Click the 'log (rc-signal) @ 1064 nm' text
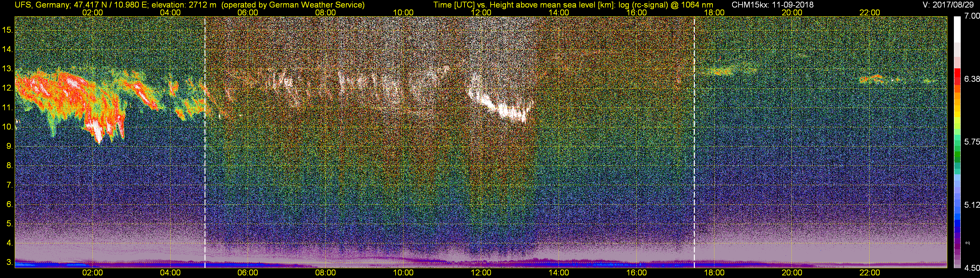This screenshot has width=980, height=278. click(666, 5)
